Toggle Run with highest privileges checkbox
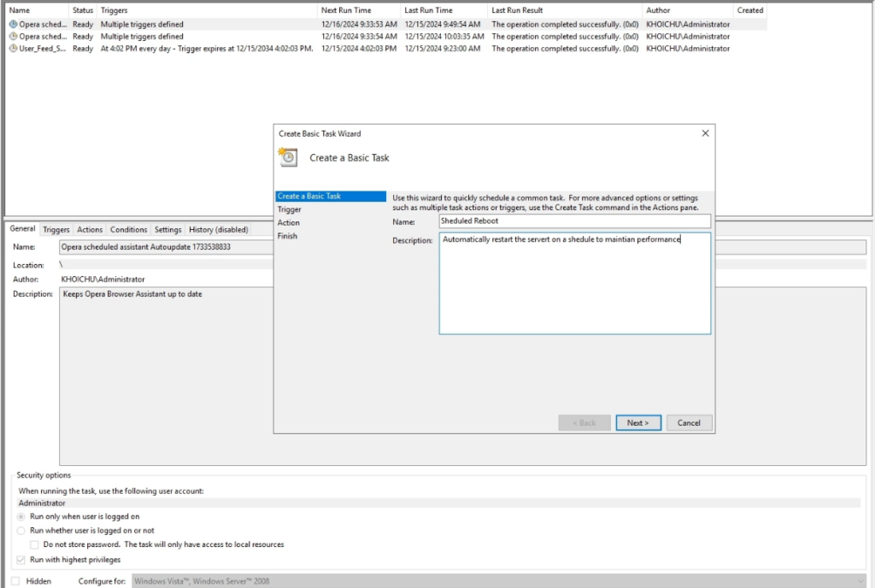 (x=21, y=560)
